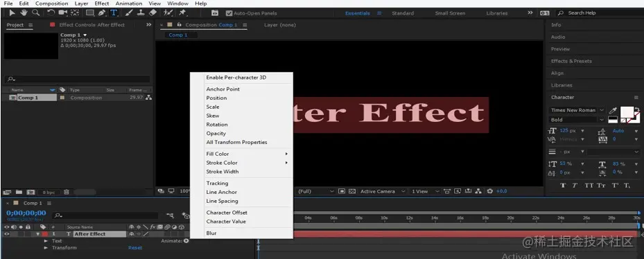Create a new folder in Project panel
The height and width of the screenshot is (259, 644).
(19, 192)
